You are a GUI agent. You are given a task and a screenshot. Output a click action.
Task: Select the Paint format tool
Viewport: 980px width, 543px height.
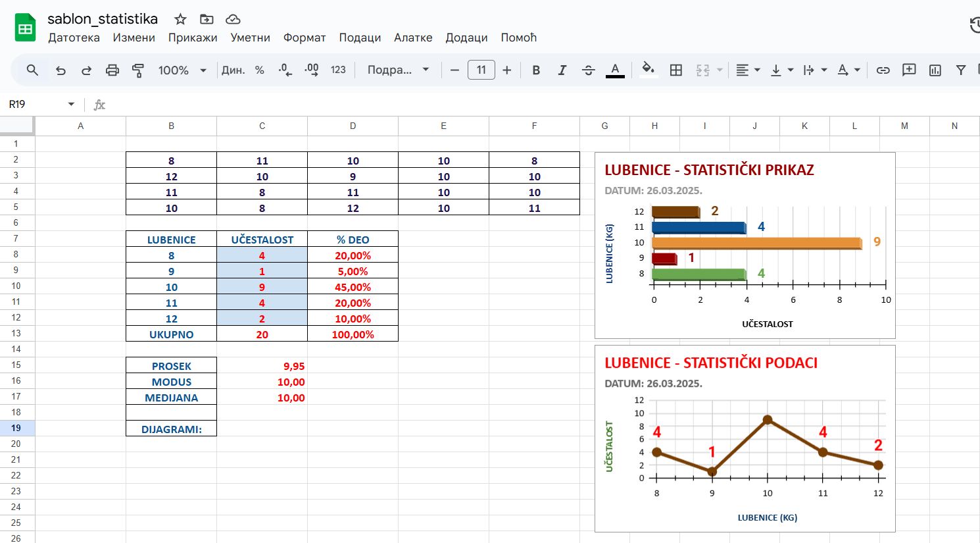click(x=138, y=70)
